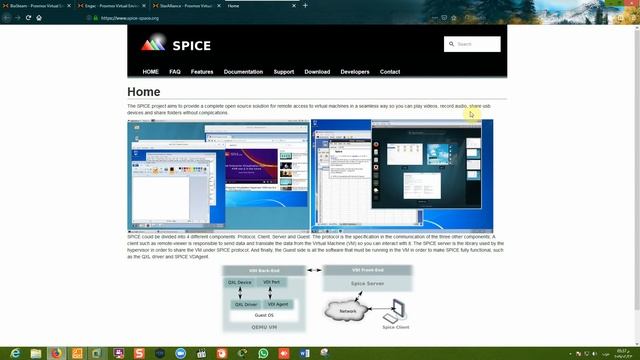Open the Documentation menu item
This screenshot has width=640, height=360.
coord(243,72)
